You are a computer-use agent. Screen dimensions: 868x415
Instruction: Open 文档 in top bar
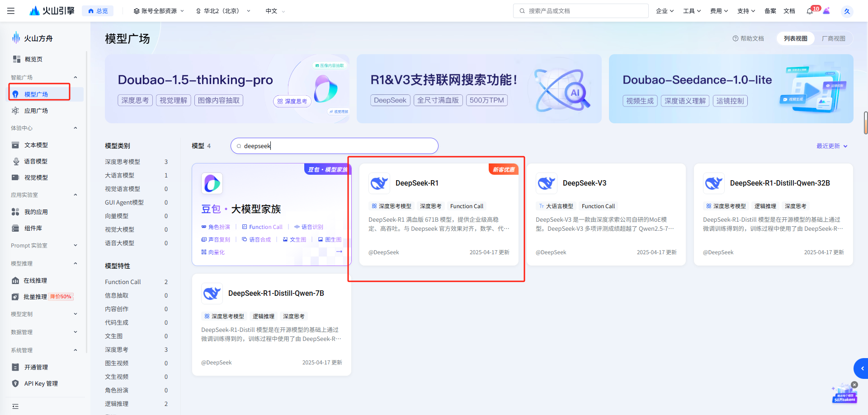(789, 11)
